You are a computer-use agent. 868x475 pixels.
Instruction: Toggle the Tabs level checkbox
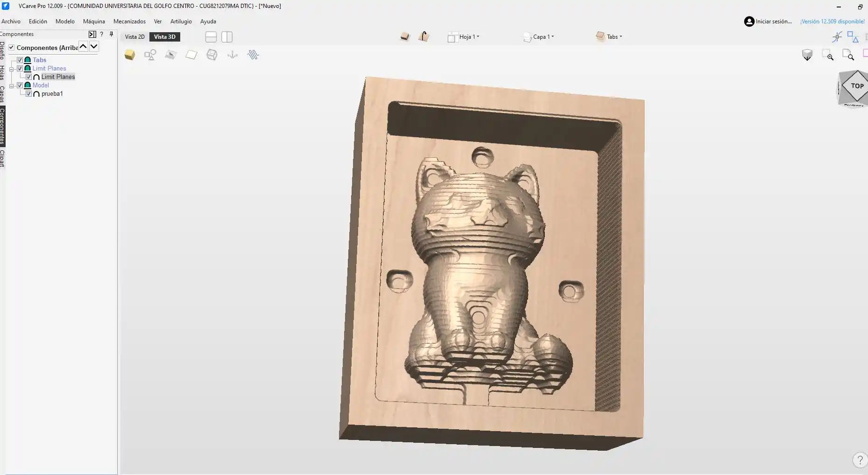click(x=20, y=60)
